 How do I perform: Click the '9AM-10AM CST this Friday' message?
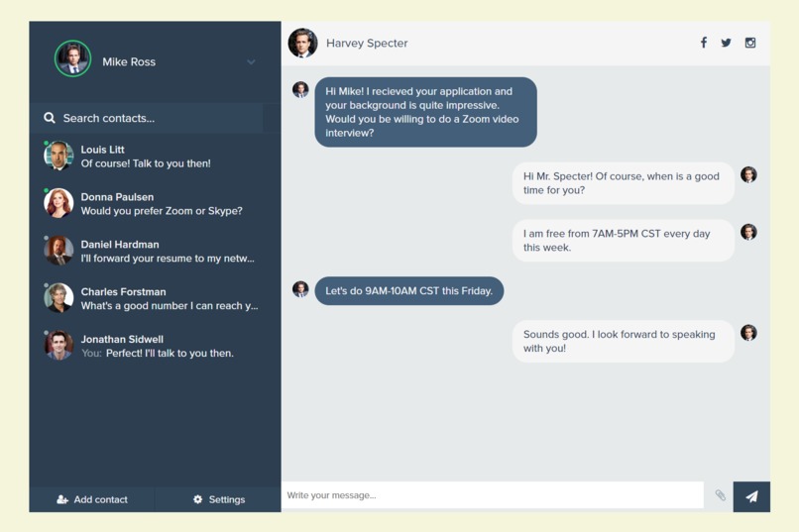click(x=409, y=290)
